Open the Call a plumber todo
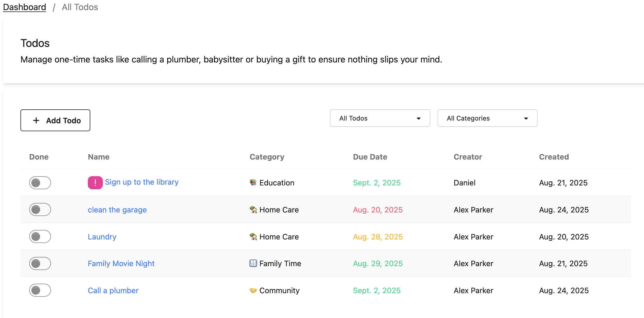 (113, 290)
